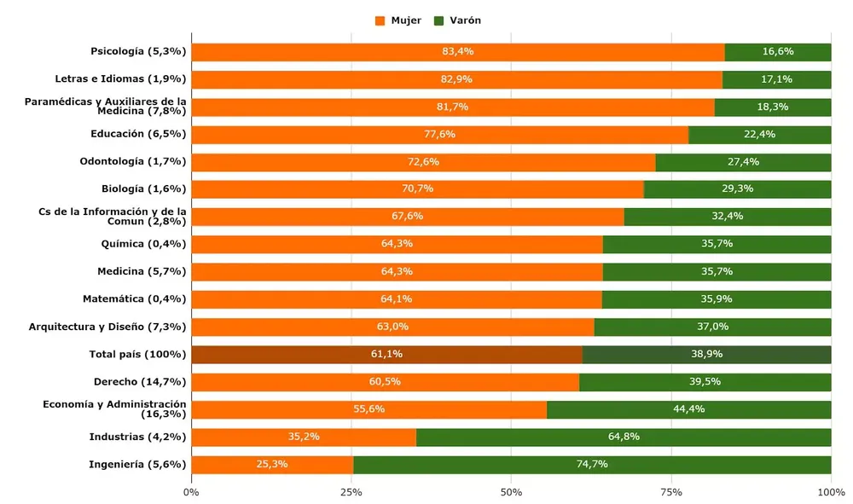
Task: Select the Matemática 35,9% green segment
Action: [x=717, y=299]
